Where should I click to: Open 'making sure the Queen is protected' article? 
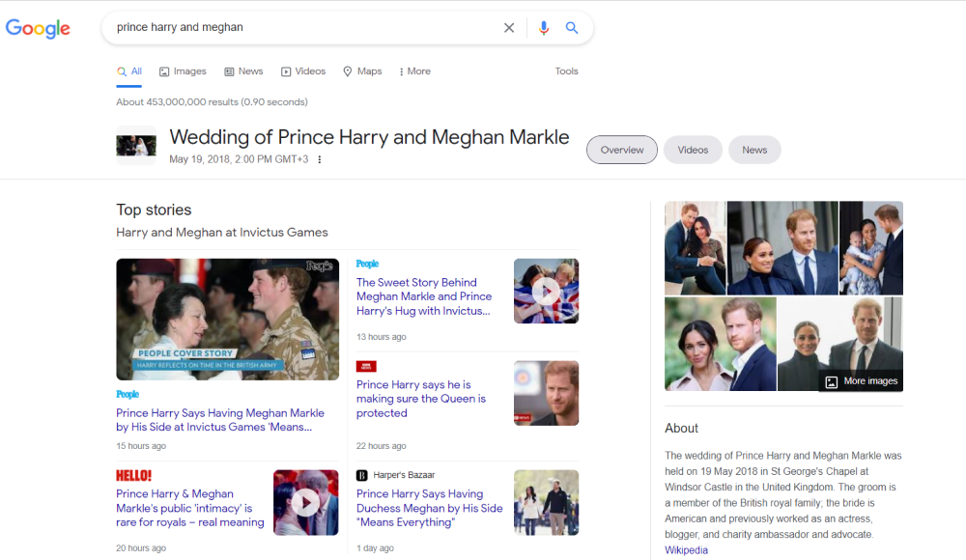[x=421, y=399]
